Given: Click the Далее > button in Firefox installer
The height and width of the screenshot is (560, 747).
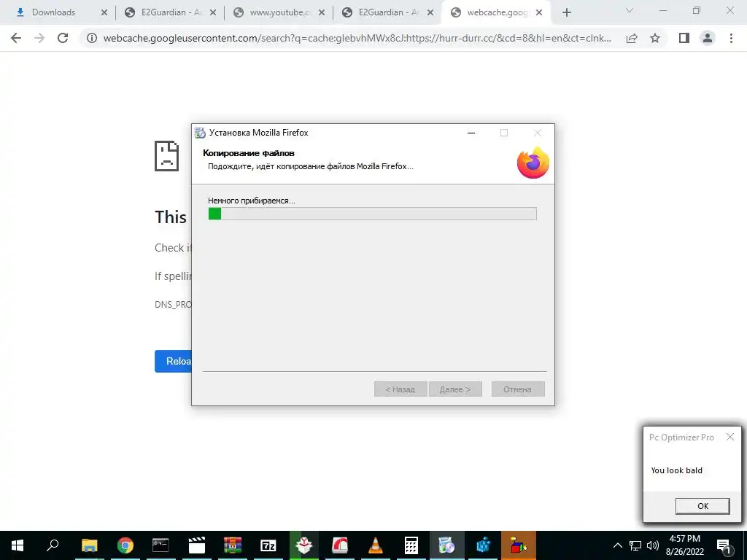Looking at the screenshot, I should 455,389.
